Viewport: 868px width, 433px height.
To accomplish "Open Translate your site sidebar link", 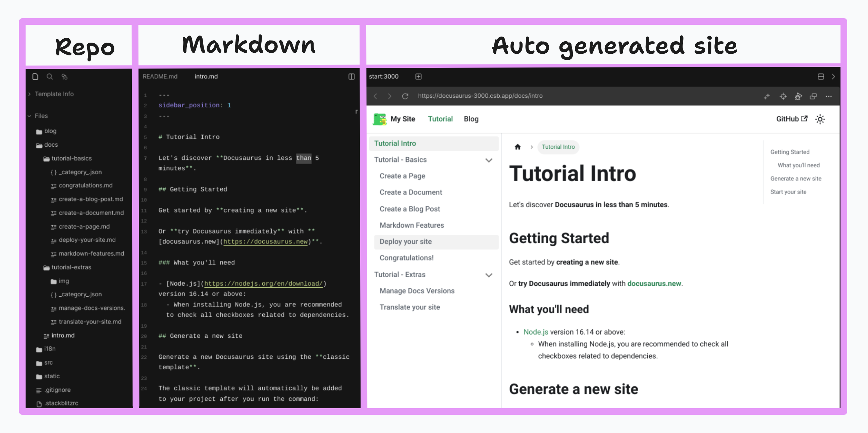I will [x=410, y=307].
